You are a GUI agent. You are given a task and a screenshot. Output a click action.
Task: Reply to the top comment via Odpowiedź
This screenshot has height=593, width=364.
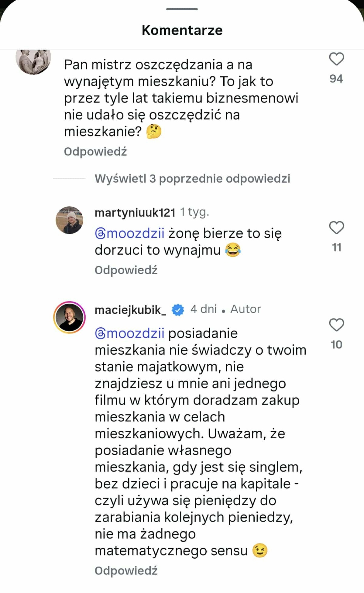pyautogui.click(x=95, y=151)
